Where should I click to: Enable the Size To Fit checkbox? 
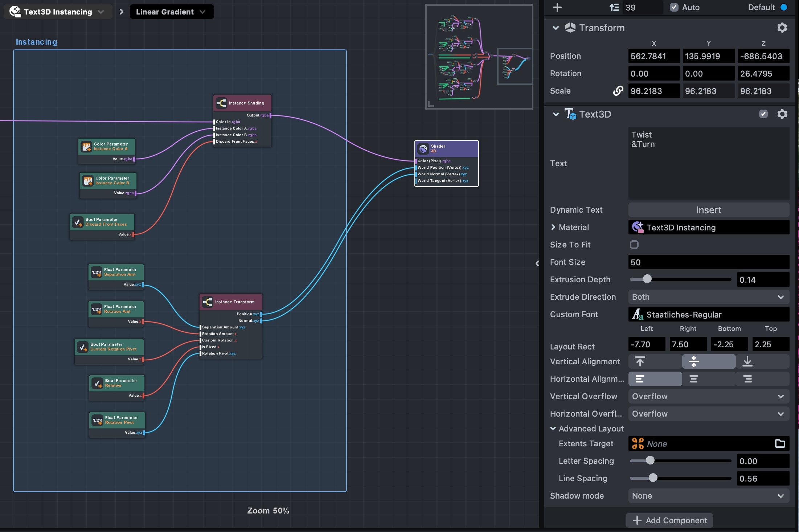[x=634, y=245]
